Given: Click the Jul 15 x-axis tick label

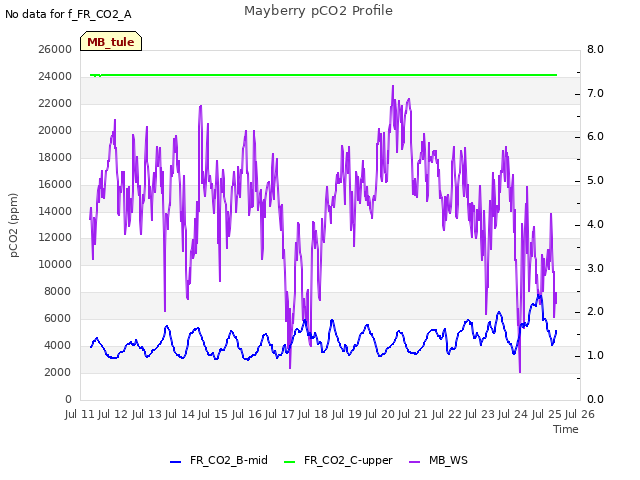Looking at the screenshot, I should (x=213, y=414).
